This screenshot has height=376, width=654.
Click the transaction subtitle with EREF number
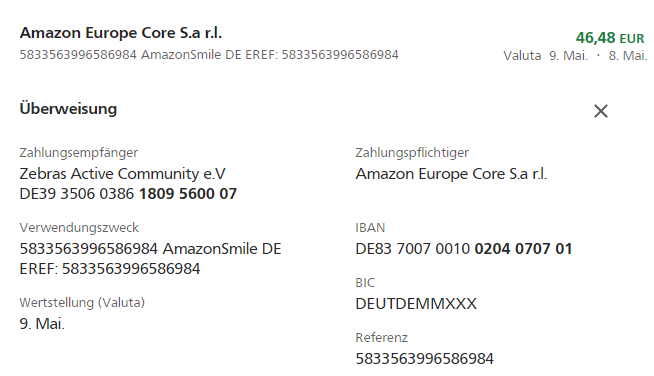[x=209, y=55]
